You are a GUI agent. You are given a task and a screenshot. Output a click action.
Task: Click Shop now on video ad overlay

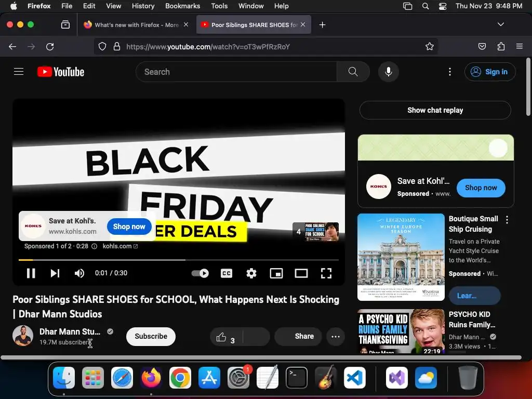[x=129, y=227]
